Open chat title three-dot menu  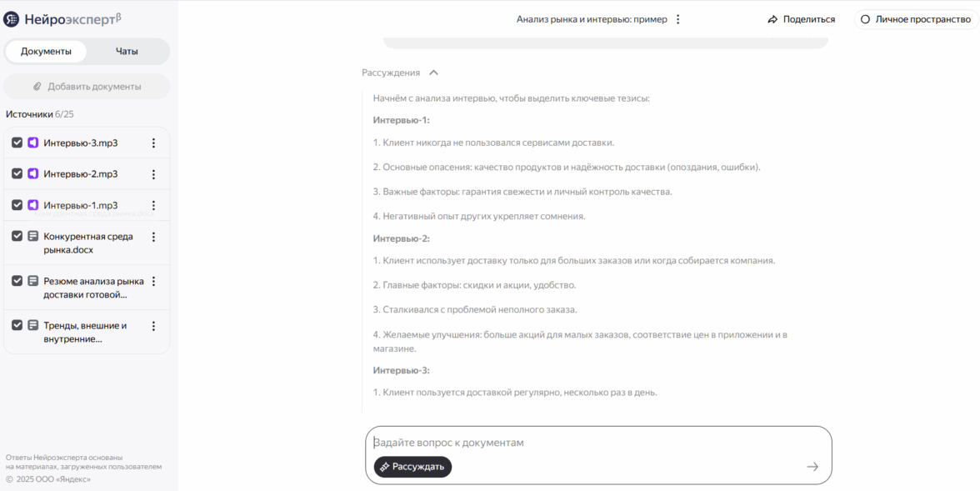[x=677, y=19]
